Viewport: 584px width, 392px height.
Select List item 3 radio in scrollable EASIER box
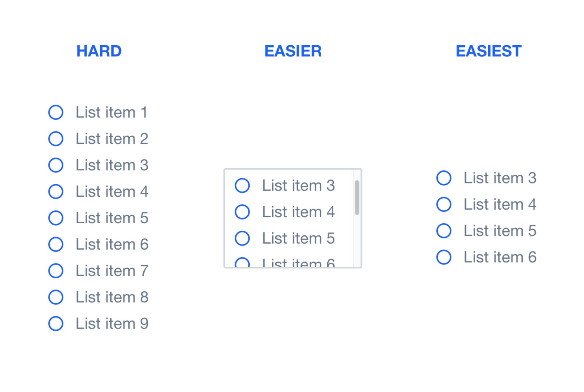tap(242, 185)
